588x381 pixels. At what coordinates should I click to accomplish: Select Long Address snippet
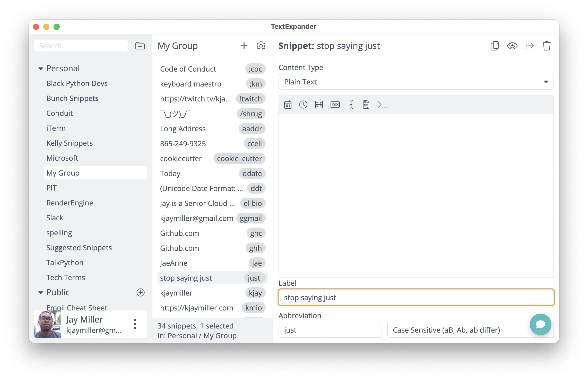click(213, 129)
